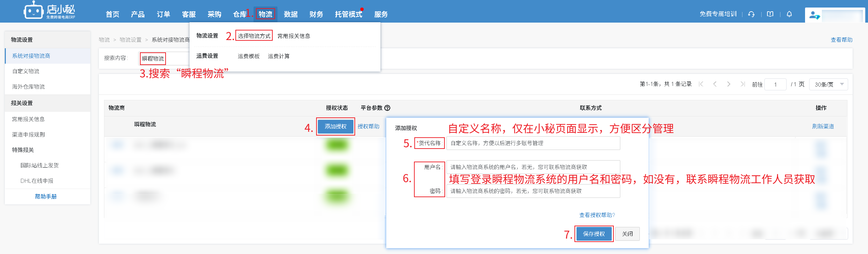Click the user account avatar icon

pos(814,15)
